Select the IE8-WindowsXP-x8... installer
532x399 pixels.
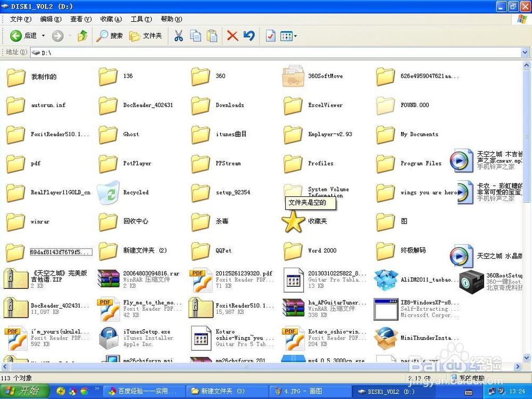[x=417, y=309]
